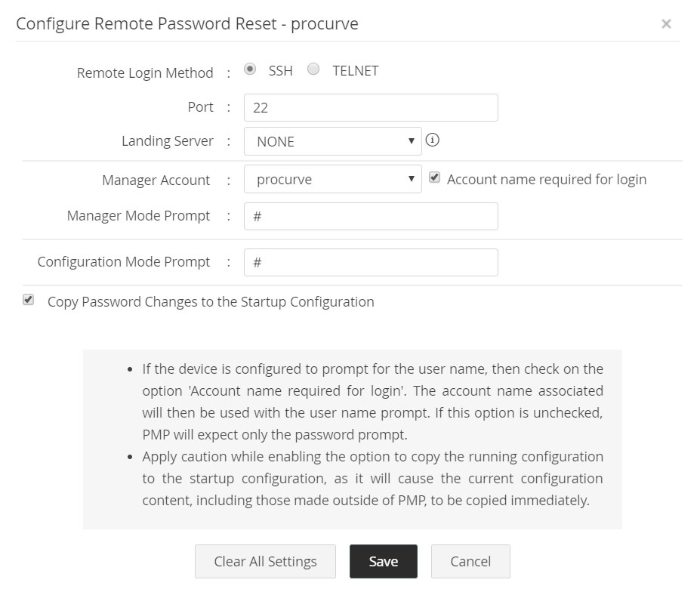Select the SSH remote login method

[x=250, y=69]
